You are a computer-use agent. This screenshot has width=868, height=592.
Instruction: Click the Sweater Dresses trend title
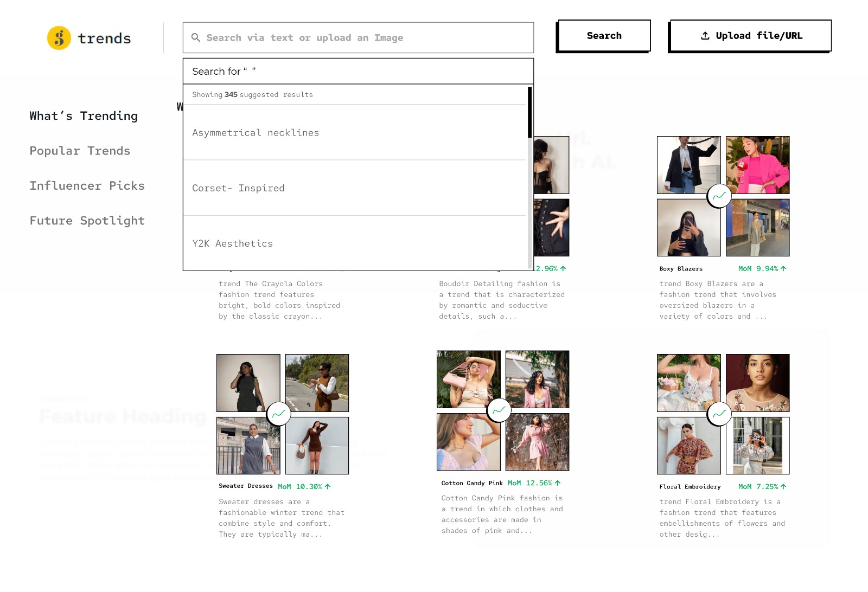pos(246,486)
